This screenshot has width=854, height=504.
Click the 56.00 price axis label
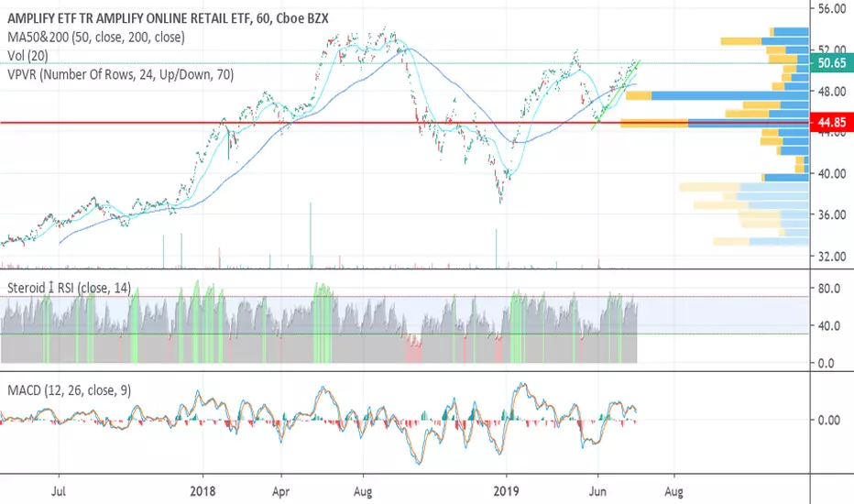point(832,8)
